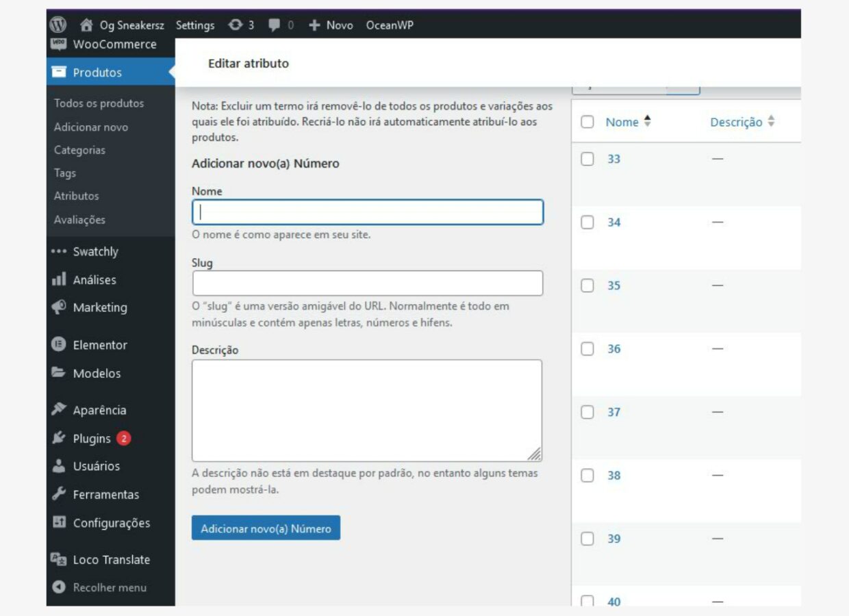Grab the Descrição textarea resize handle
Screen dimensions: 849x616
pos(535,454)
